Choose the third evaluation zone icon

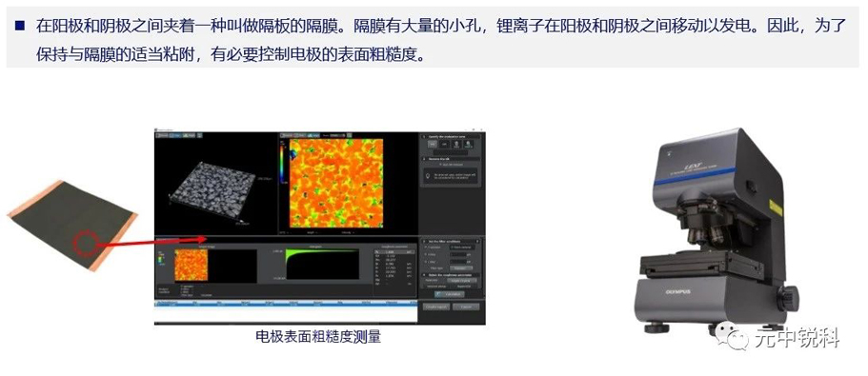(456, 144)
